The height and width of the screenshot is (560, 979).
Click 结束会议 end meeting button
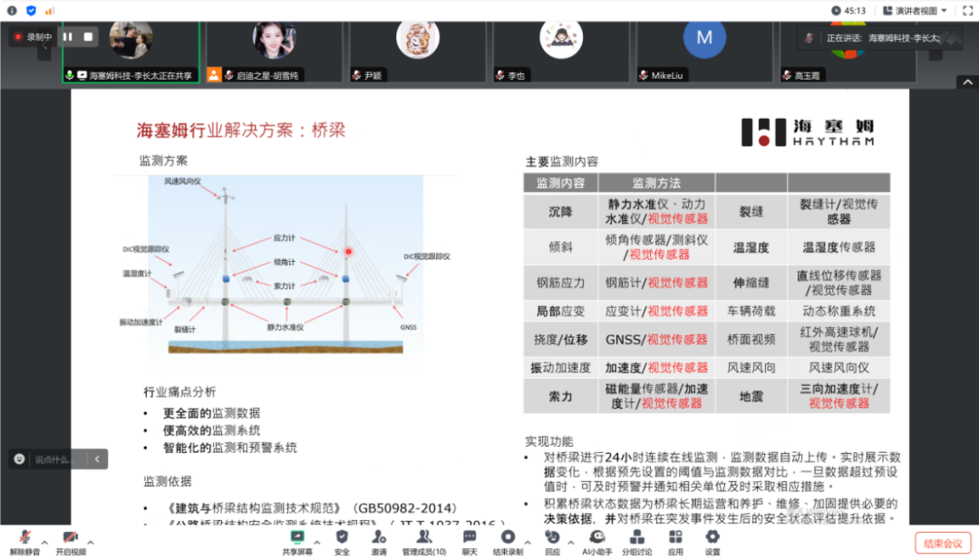click(943, 543)
